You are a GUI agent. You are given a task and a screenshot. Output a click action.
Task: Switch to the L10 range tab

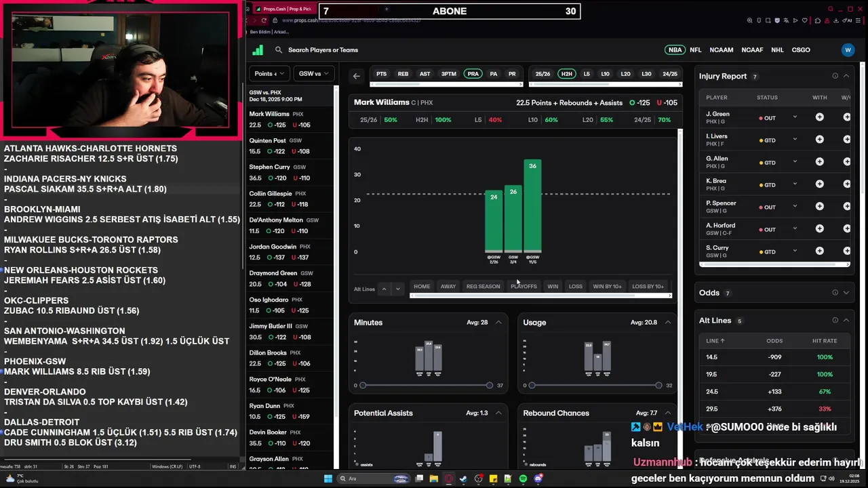pyautogui.click(x=606, y=74)
